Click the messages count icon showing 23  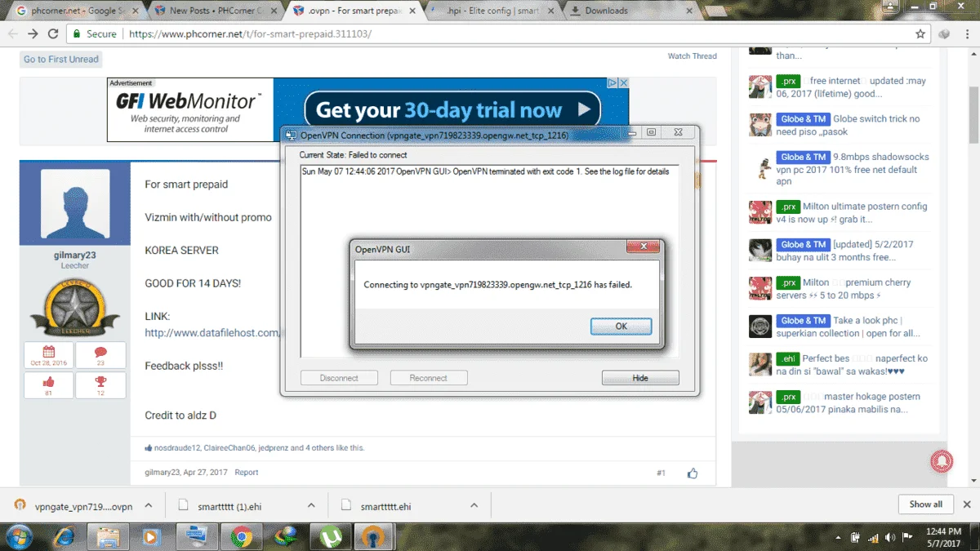pos(100,353)
